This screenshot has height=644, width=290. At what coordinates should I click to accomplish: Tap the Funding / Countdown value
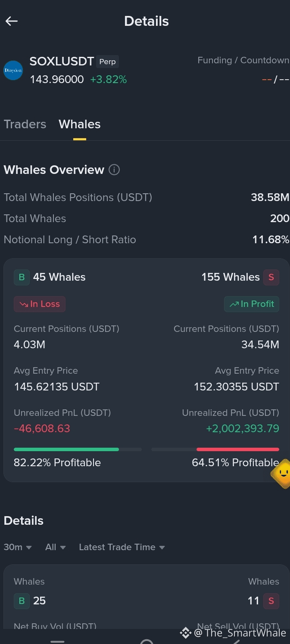[x=276, y=80]
